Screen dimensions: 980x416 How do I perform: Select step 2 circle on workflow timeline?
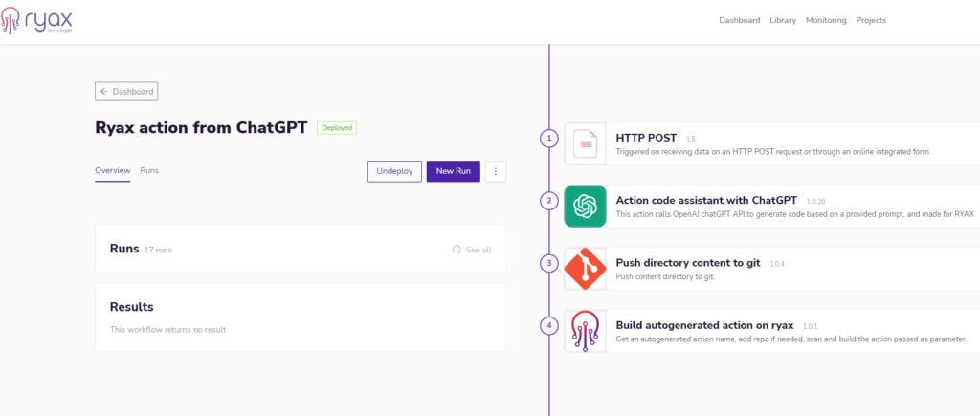tap(548, 201)
